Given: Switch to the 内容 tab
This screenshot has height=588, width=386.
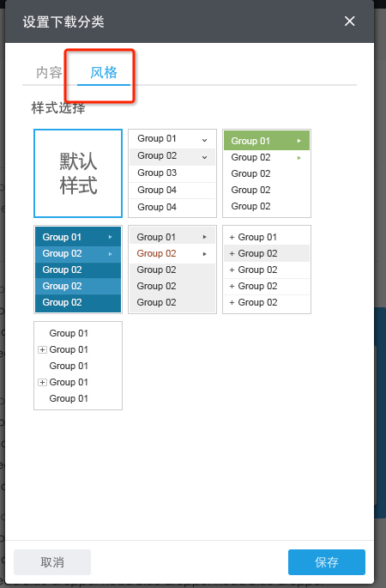Looking at the screenshot, I should tap(49, 72).
